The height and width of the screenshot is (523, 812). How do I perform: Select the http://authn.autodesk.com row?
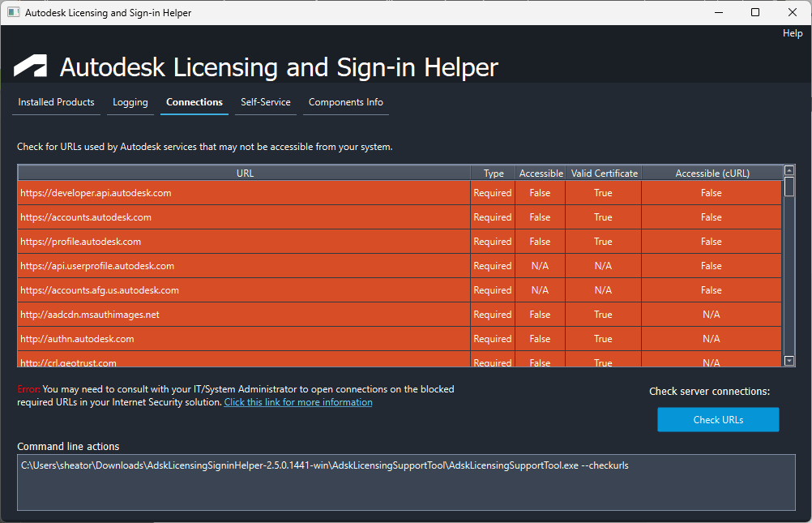point(400,339)
